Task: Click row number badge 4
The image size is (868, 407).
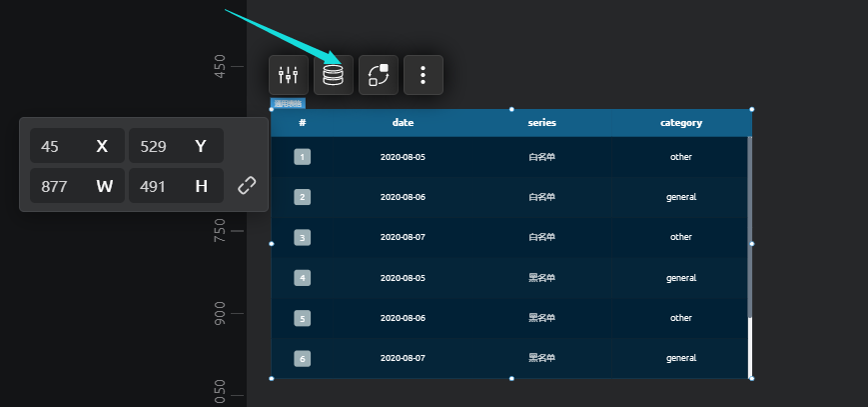Action: pos(303,278)
